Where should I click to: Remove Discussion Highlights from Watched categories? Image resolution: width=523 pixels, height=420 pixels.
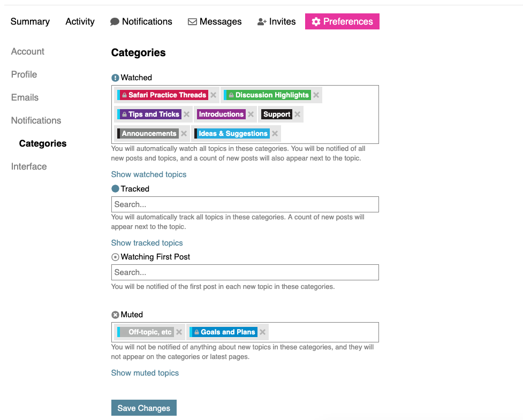click(x=316, y=95)
